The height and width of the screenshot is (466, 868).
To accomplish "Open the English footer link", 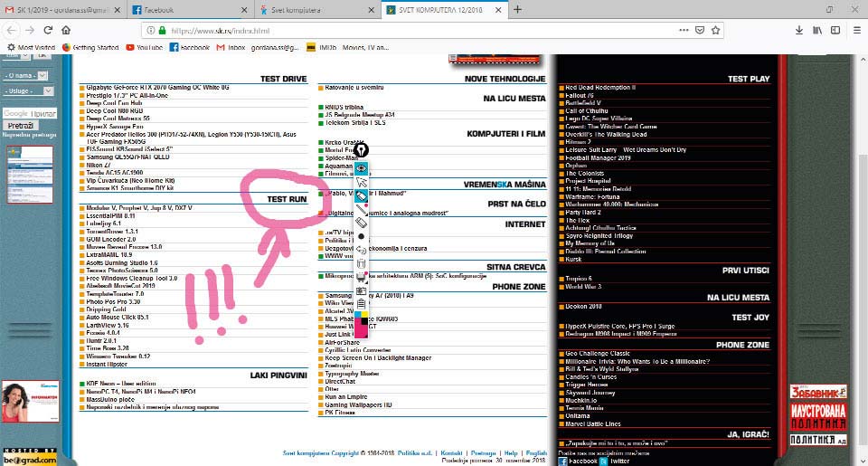I will (x=536, y=453).
